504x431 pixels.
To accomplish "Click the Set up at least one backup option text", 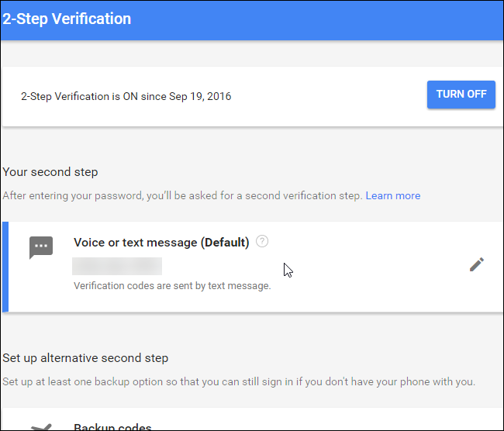I will click(x=238, y=381).
